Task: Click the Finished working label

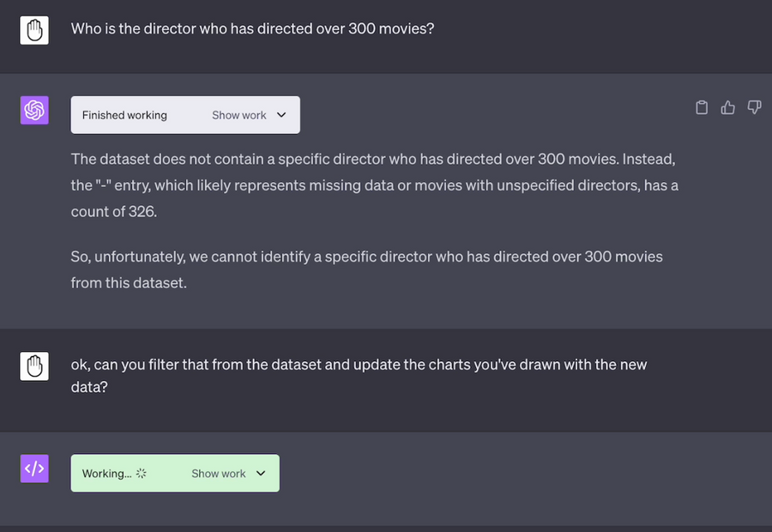Action: [x=124, y=115]
